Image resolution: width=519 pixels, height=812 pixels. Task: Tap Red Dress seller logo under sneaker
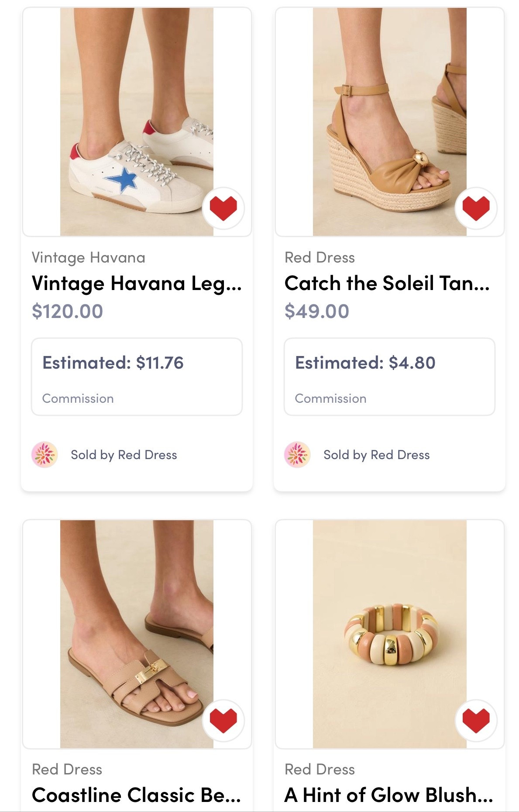point(45,455)
